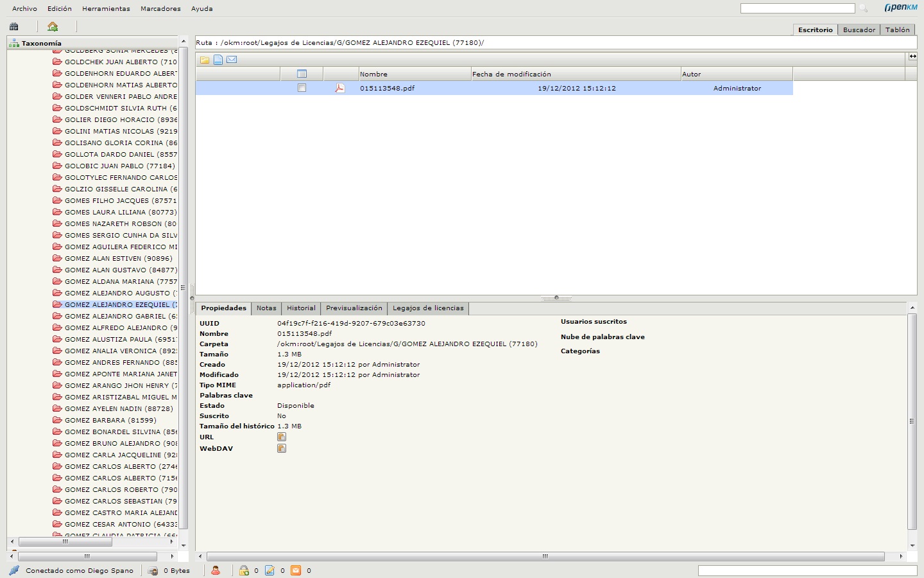This screenshot has width=924, height=578.
Task: Open GOMEZ ALAN ESTIVEN (90896) folder
Action: tap(118, 258)
